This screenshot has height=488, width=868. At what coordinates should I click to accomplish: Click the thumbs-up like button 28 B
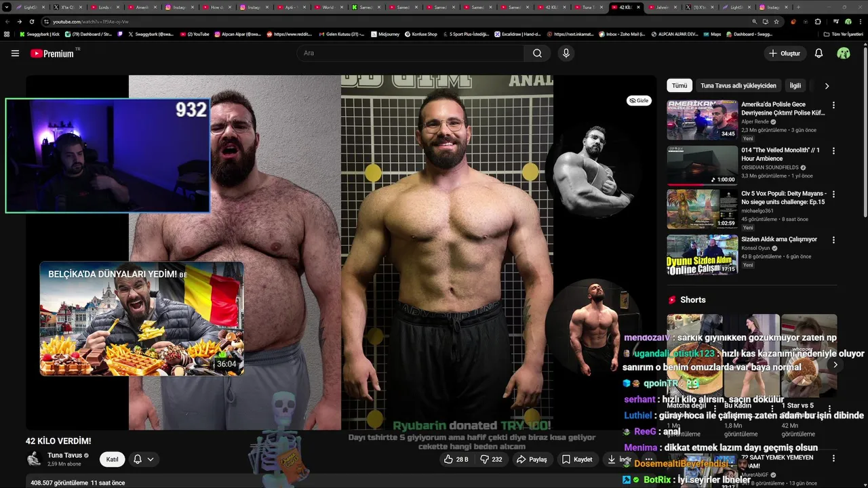pyautogui.click(x=456, y=460)
